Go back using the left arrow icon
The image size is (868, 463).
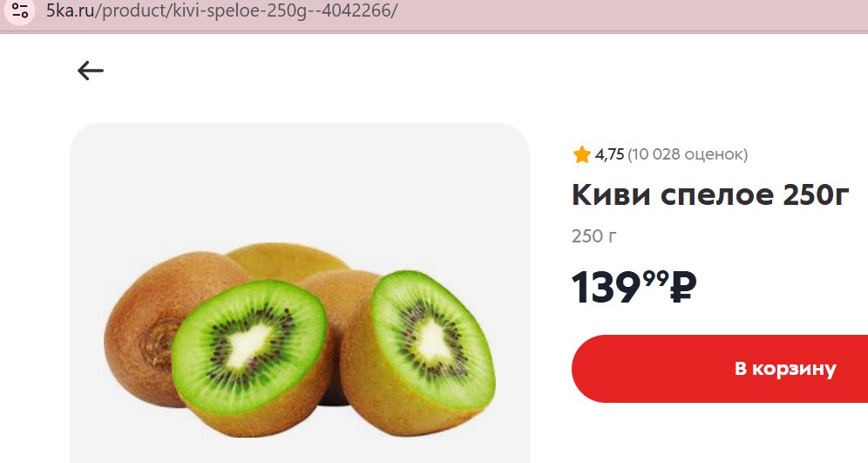click(91, 71)
